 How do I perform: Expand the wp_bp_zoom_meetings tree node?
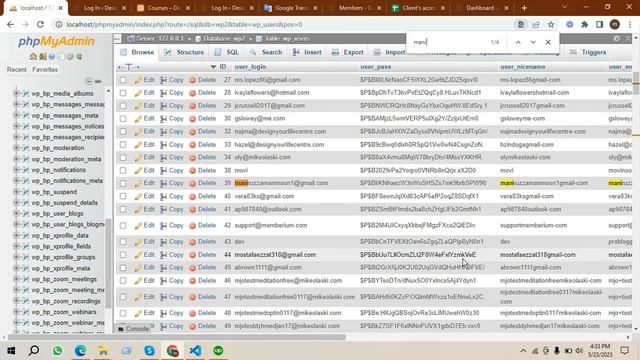[16, 279]
